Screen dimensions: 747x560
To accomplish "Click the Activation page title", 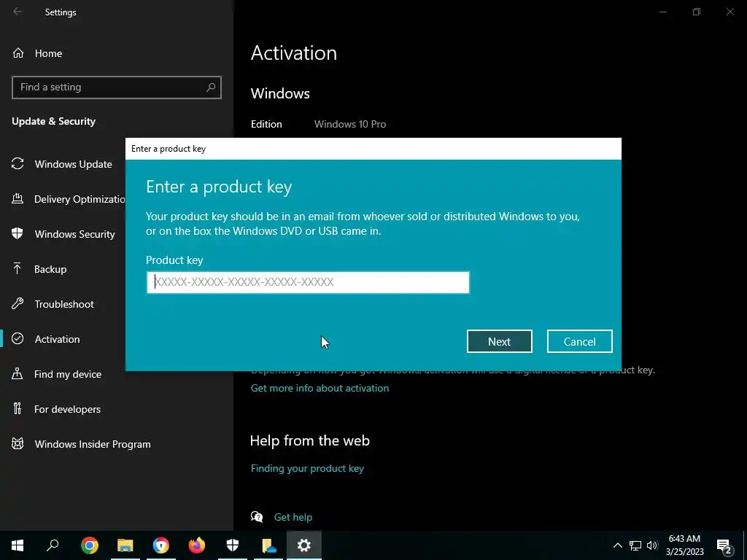I will pyautogui.click(x=293, y=52).
